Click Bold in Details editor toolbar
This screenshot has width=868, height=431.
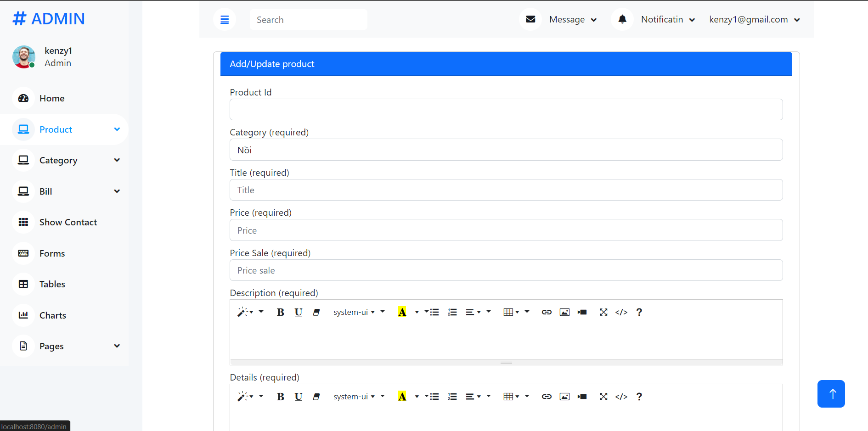[280, 397]
